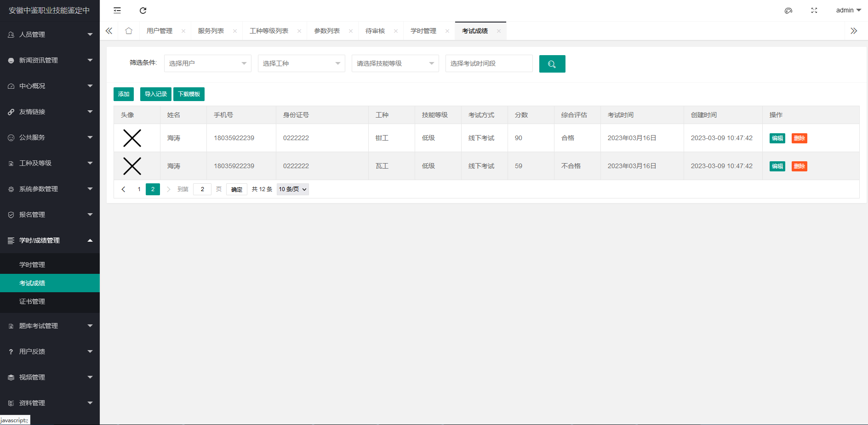Open 学时管理 in the sidebar submenu
Image resolution: width=868 pixels, height=425 pixels.
pos(50,265)
